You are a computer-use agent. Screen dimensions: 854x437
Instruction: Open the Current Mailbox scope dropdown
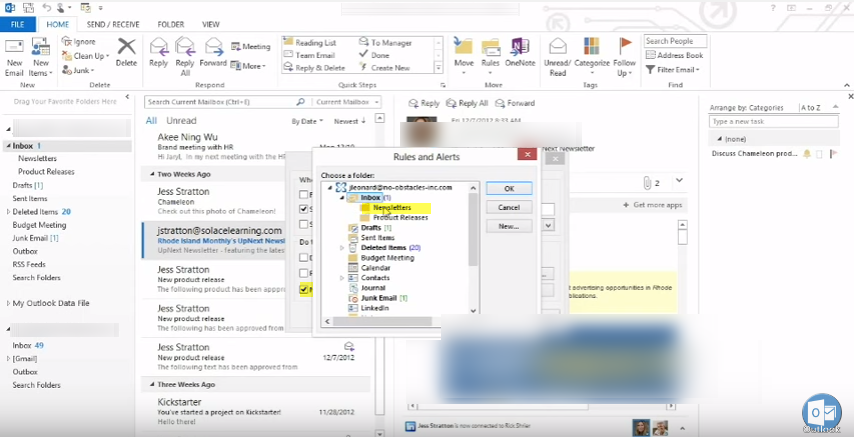coord(346,102)
